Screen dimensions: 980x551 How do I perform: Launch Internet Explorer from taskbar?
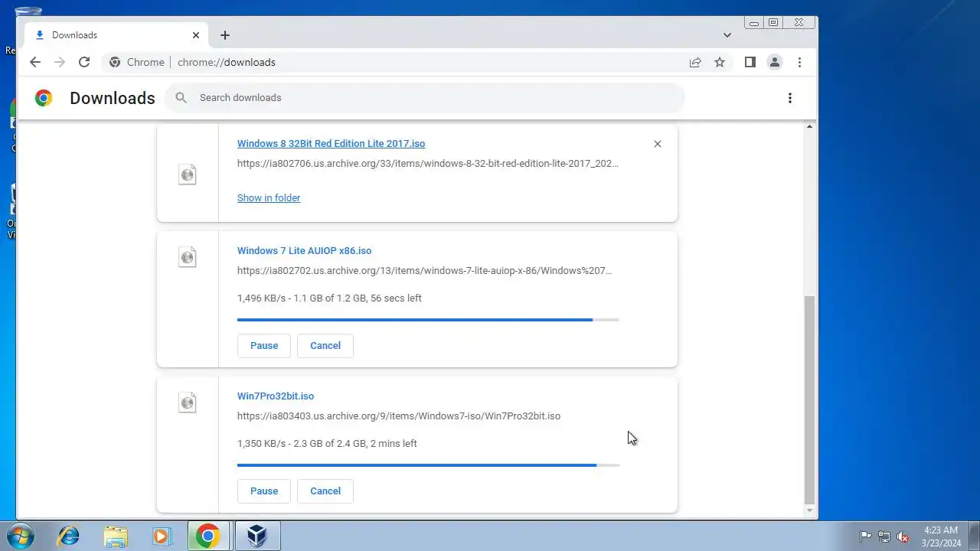69,536
